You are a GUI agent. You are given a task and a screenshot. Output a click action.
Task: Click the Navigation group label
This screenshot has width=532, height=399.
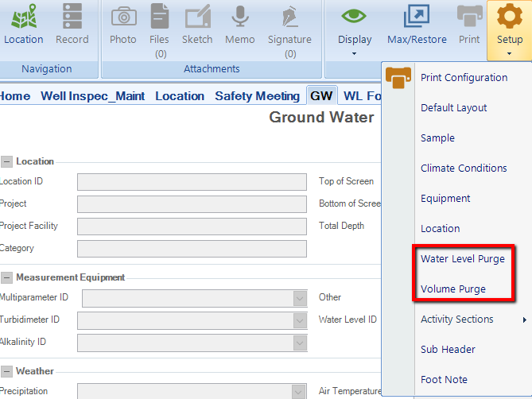point(47,69)
